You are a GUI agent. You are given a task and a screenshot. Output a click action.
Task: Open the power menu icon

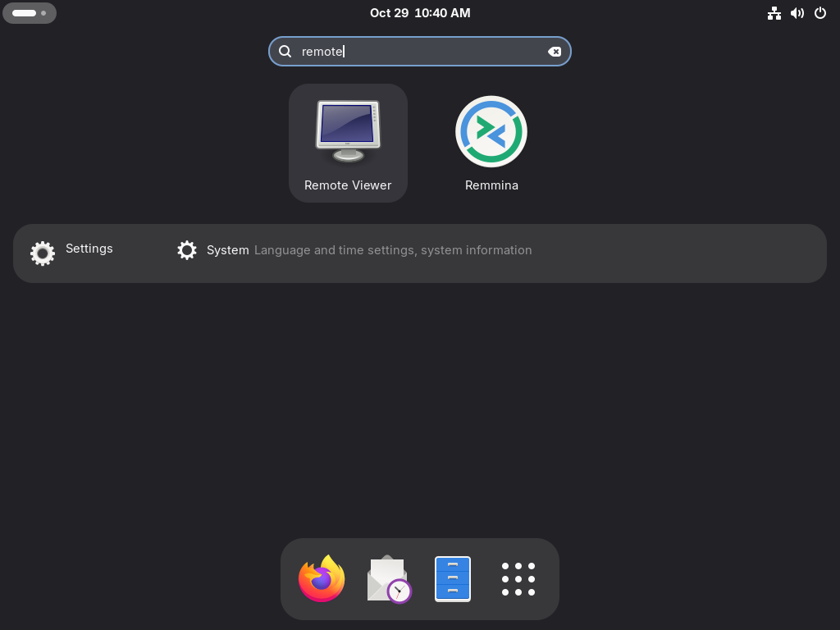pyautogui.click(x=819, y=13)
